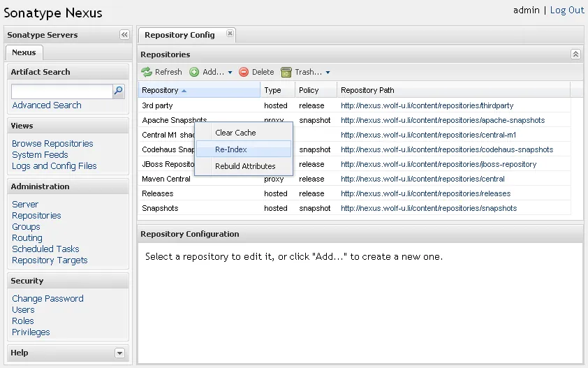Screen dimensions: 588x368
Task: Close the Repository Config tab
Action: tap(230, 34)
